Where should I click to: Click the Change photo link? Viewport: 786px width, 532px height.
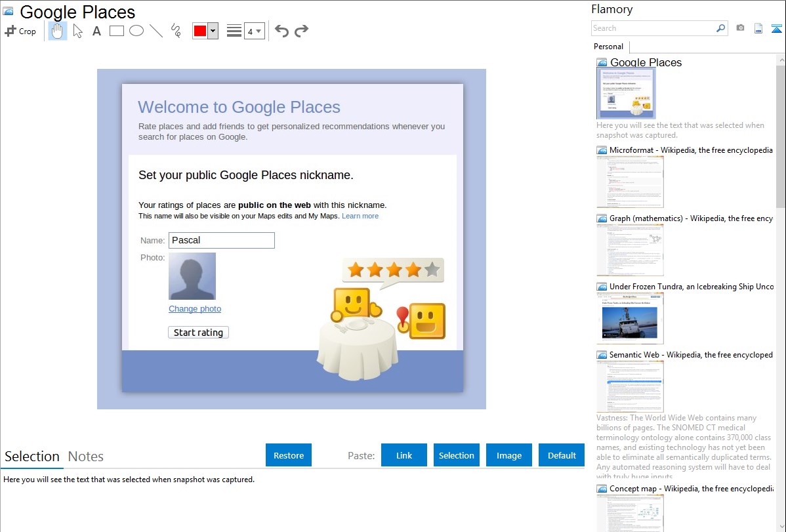pyautogui.click(x=194, y=309)
